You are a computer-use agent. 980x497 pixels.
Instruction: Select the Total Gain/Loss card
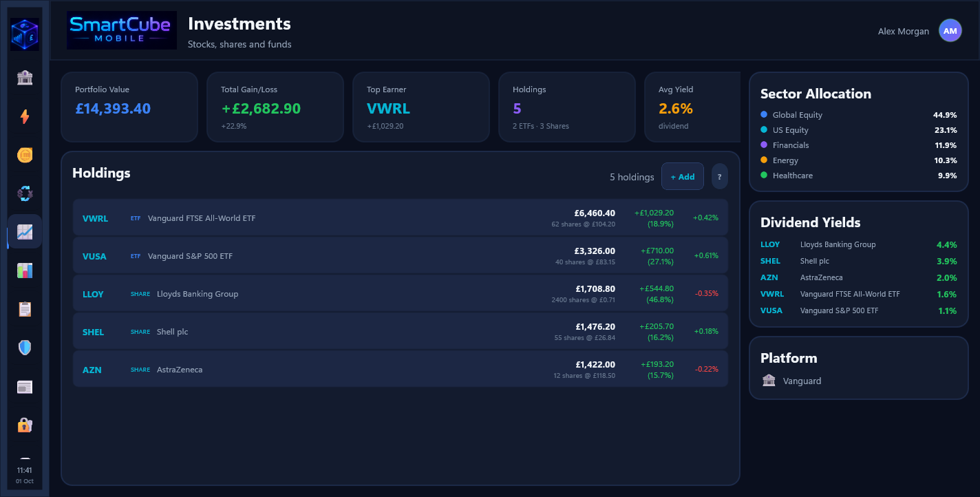[275, 107]
